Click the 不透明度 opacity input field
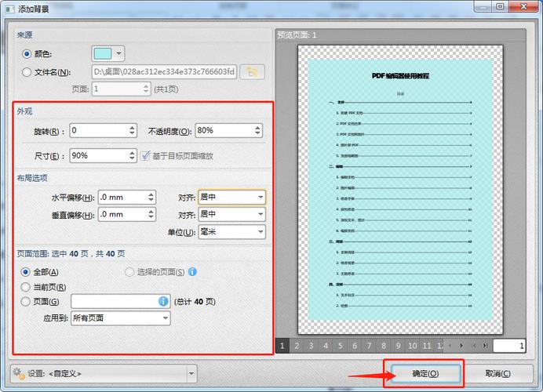Screen dimensions: 543x392 (x=223, y=130)
